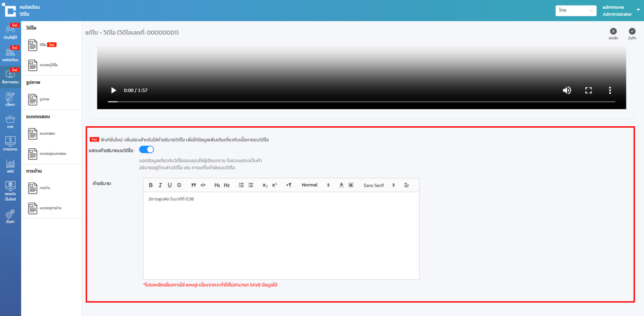Click the superscript icon

tap(275, 185)
